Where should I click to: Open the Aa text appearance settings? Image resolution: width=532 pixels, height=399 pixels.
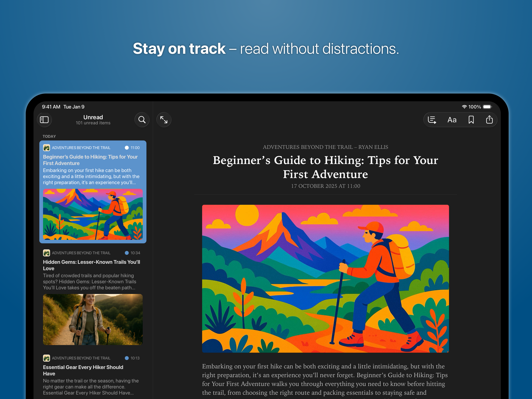(x=452, y=120)
